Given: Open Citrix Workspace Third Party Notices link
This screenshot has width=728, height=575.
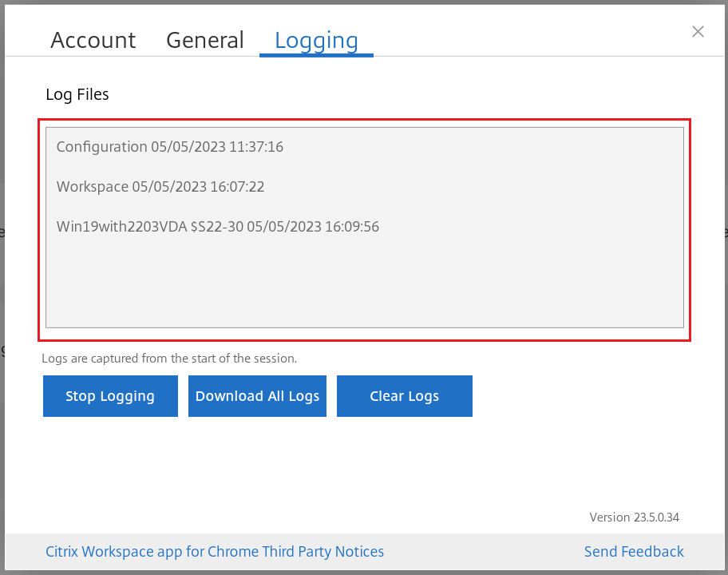Looking at the screenshot, I should (215, 552).
